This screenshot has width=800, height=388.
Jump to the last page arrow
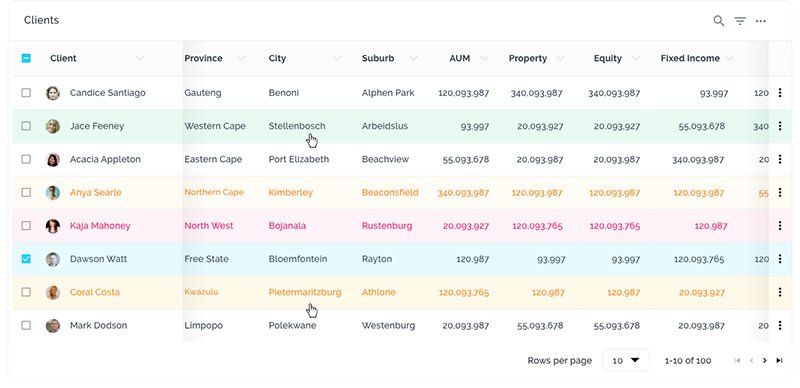[x=779, y=360]
